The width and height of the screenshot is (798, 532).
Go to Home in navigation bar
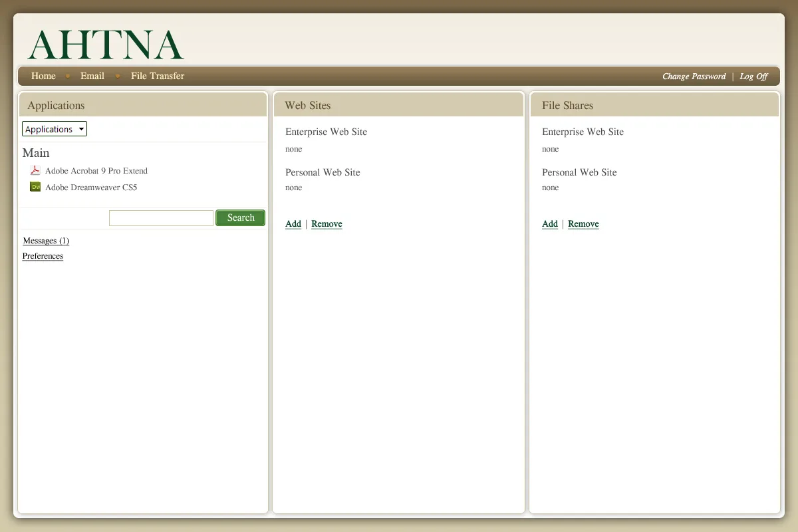pos(43,76)
